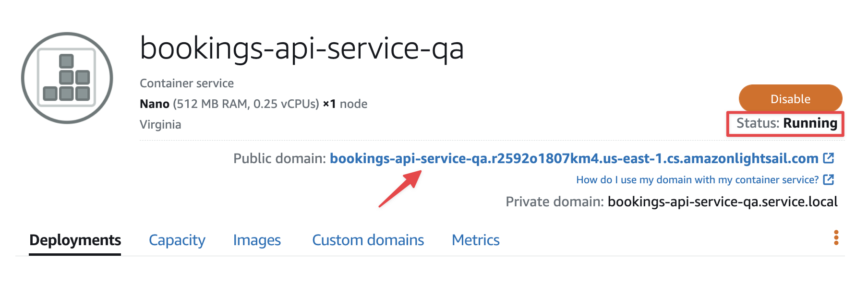Image resolution: width=868 pixels, height=285 pixels.
Task: Click the Disable button
Action: (x=790, y=98)
